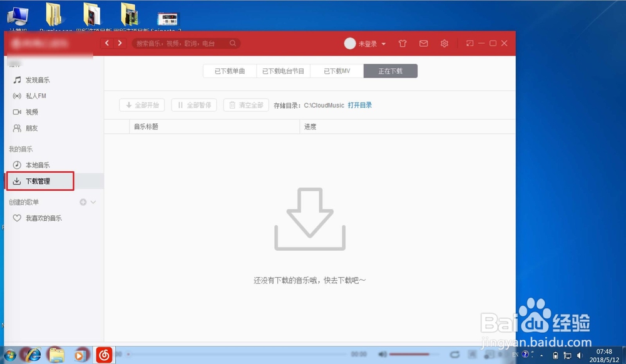Switch to mini mode icon
This screenshot has width=626, height=364.
tap(469, 43)
